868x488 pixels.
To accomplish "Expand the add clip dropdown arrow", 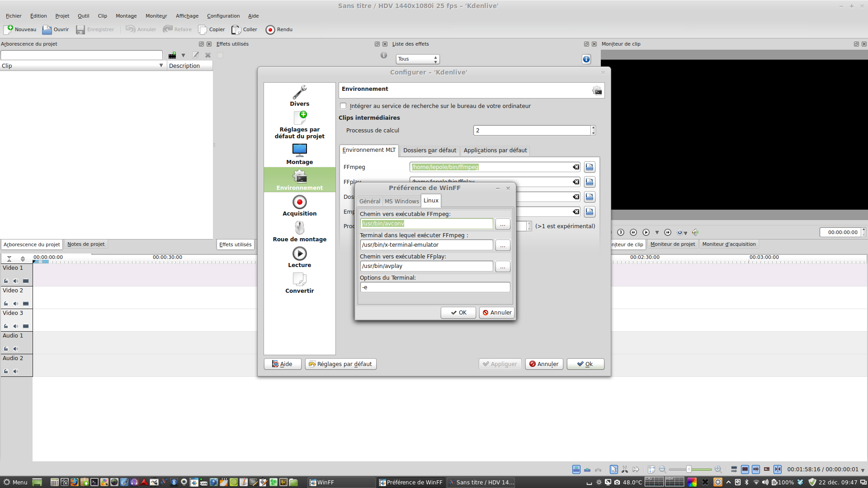I will pos(183,55).
